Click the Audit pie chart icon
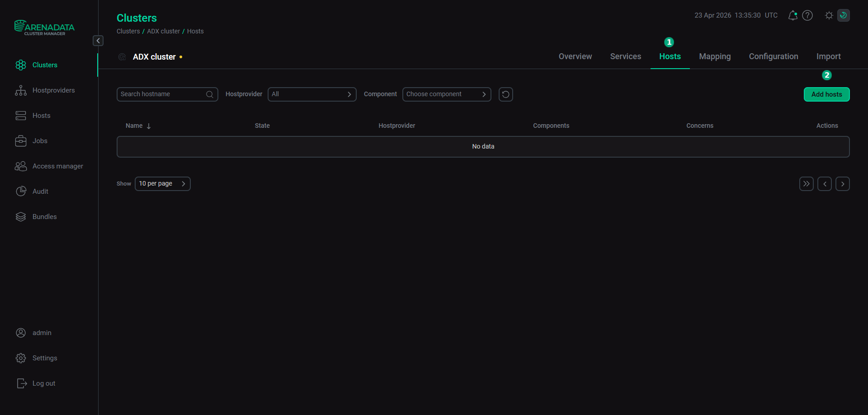 pos(21,191)
